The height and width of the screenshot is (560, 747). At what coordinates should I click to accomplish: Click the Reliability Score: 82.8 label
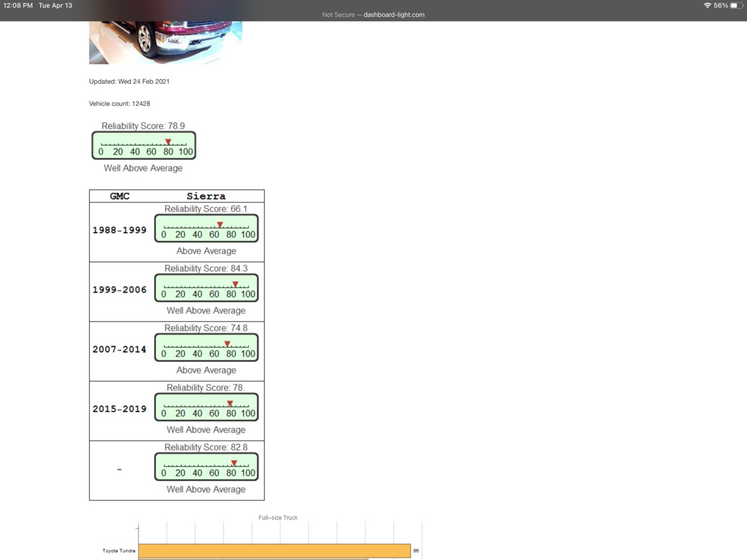pyautogui.click(x=206, y=447)
